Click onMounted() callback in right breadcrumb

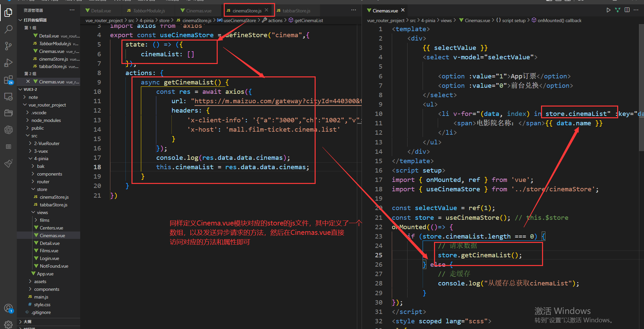[x=559, y=20]
